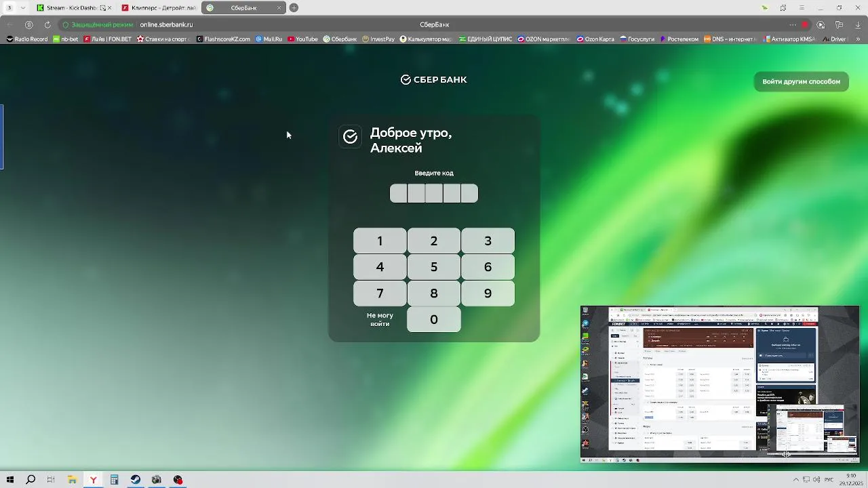This screenshot has height=488, width=868.
Task: Open Mail.Ru bookmark
Action: [269, 39]
